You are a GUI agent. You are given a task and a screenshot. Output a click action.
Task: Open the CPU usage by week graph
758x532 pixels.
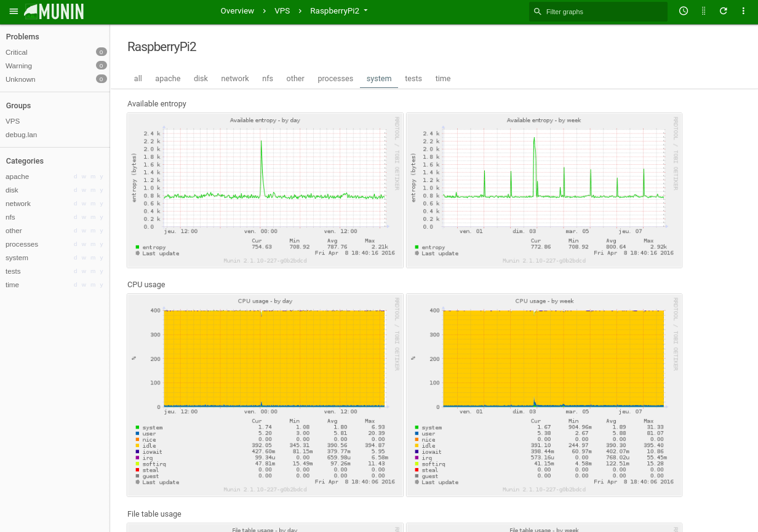click(x=544, y=395)
